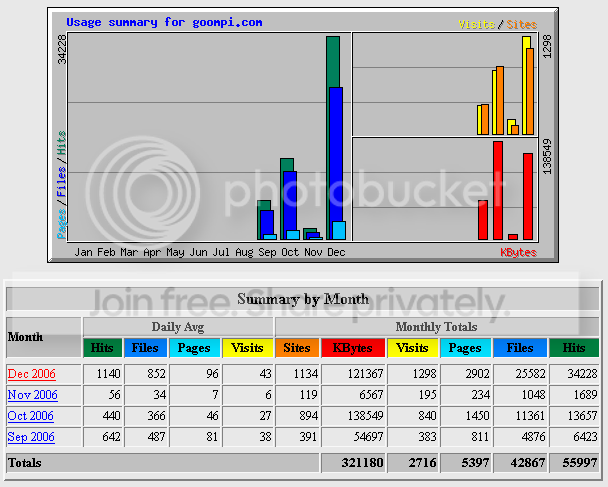
Task: Click the yellow Visits header under Daily Avg
Action: coord(247,348)
